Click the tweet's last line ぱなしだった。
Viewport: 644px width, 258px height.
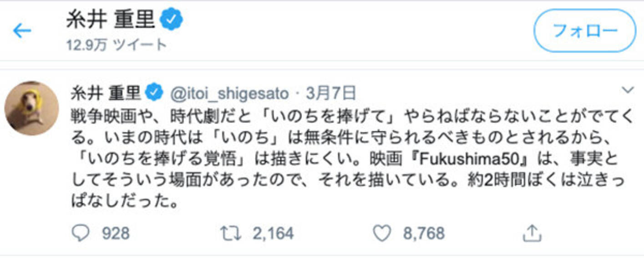(124, 201)
